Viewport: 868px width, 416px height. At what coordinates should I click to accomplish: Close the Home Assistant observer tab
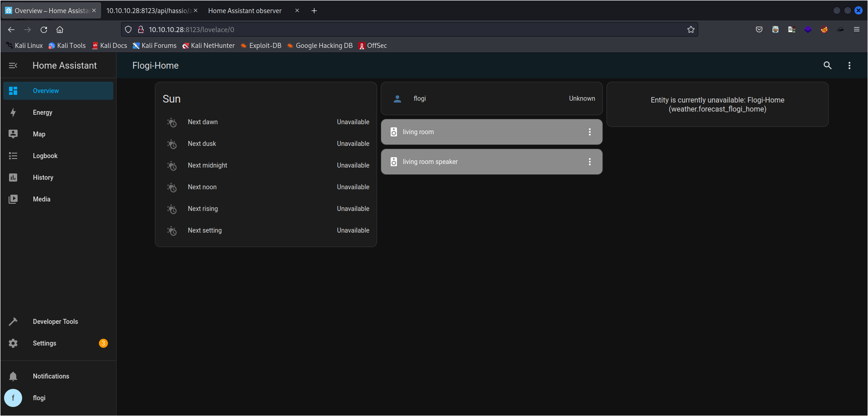click(x=297, y=10)
